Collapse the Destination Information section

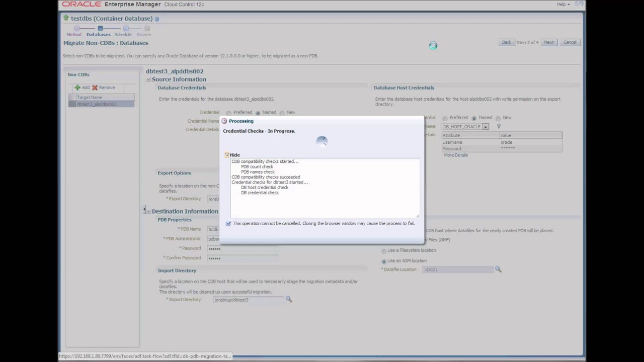coord(148,212)
